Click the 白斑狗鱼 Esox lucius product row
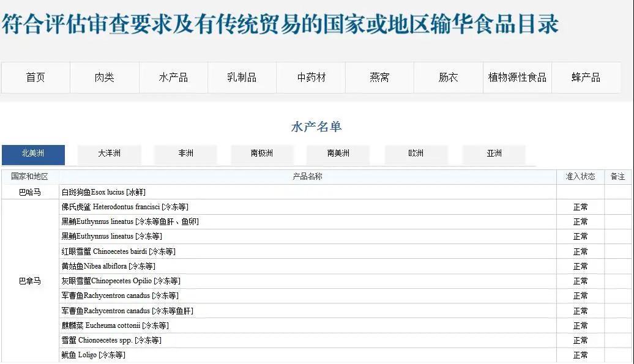The height and width of the screenshot is (364, 634). tap(103, 192)
